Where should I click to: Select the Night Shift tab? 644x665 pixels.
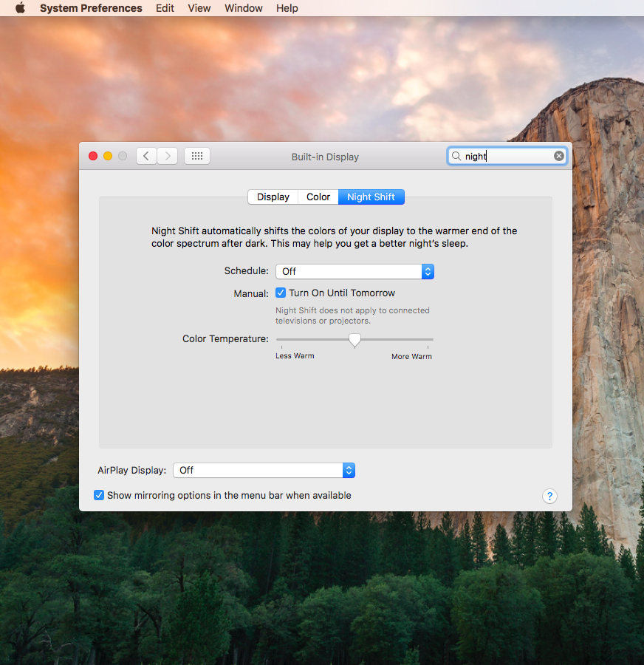[x=371, y=197]
